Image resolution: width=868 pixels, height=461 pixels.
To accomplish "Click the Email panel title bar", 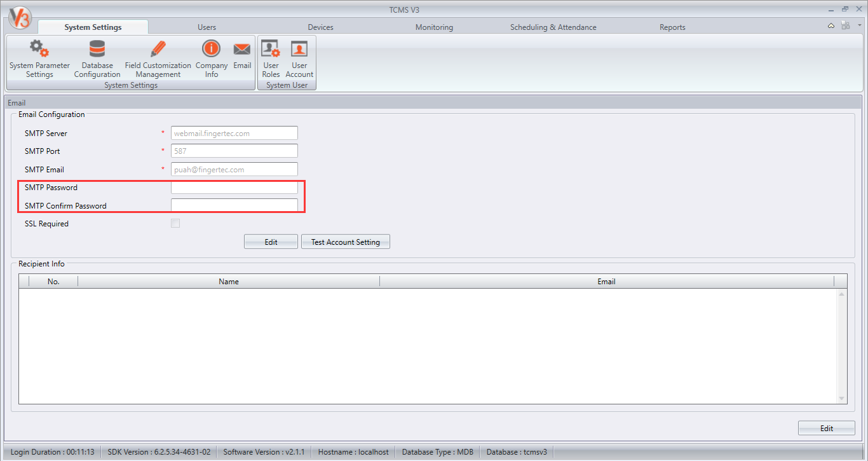I will [433, 102].
